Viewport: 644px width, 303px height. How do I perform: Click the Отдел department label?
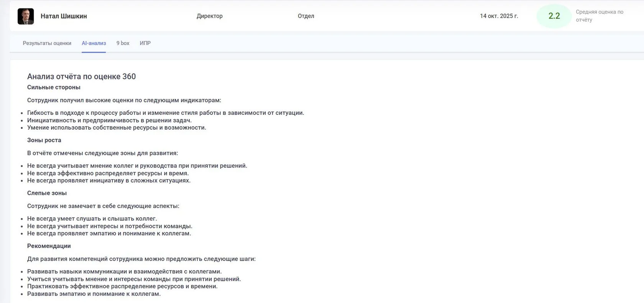(306, 16)
